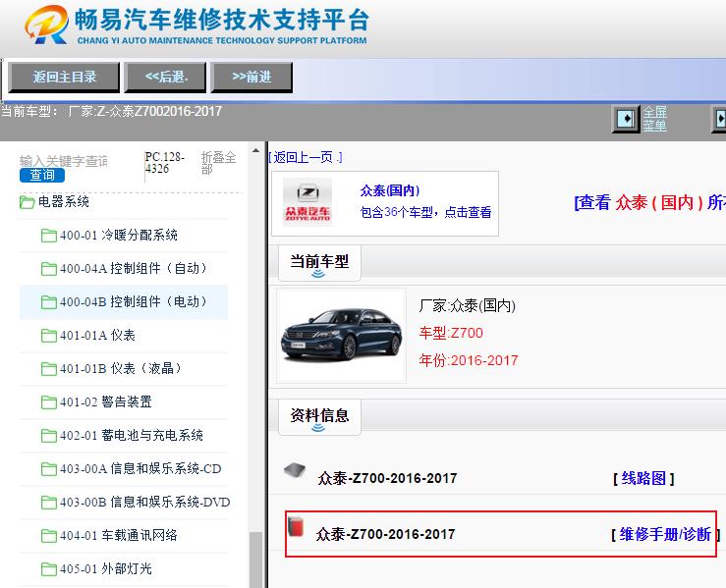Go forward with >>前进 button

[251, 77]
